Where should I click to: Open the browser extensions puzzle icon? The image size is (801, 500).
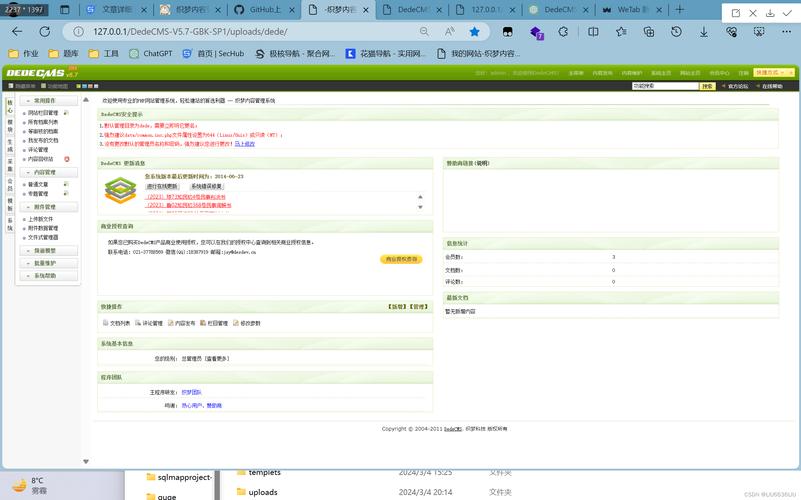pos(563,32)
